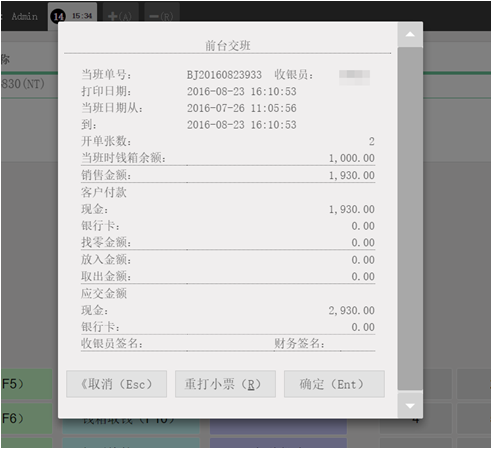Click the Admin user label in top bar
492x449 pixels.
coord(24,16)
